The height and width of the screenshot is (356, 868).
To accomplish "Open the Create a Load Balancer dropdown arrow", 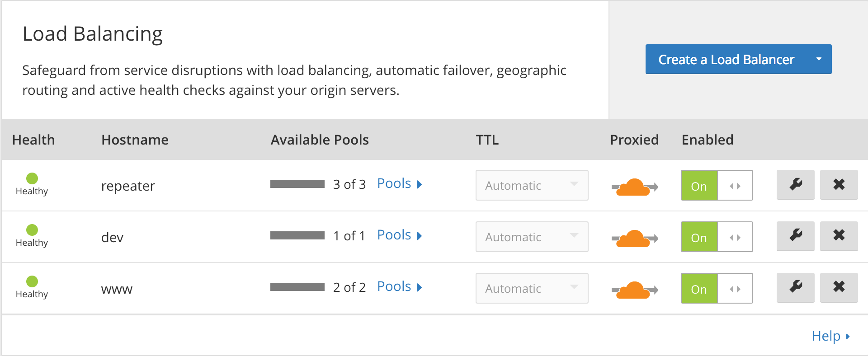I will pos(819,59).
